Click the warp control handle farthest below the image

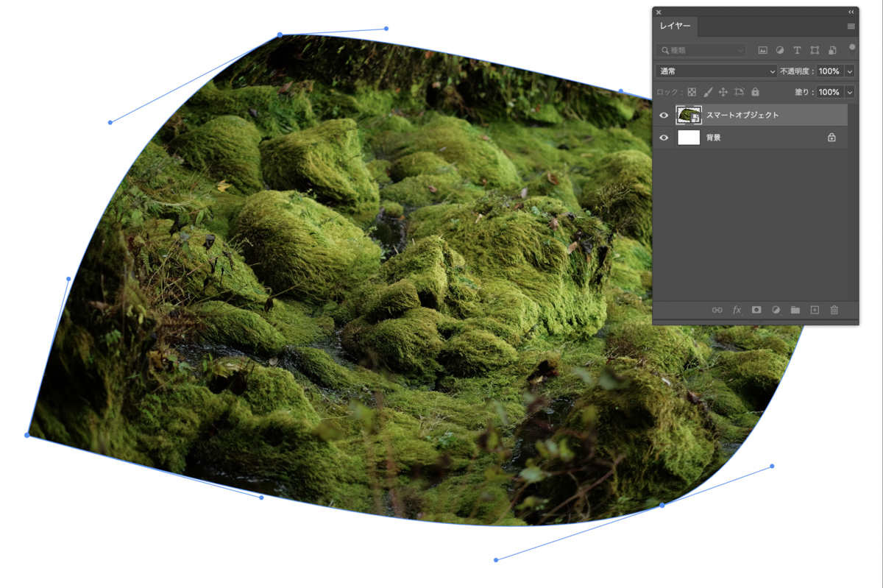coord(496,560)
